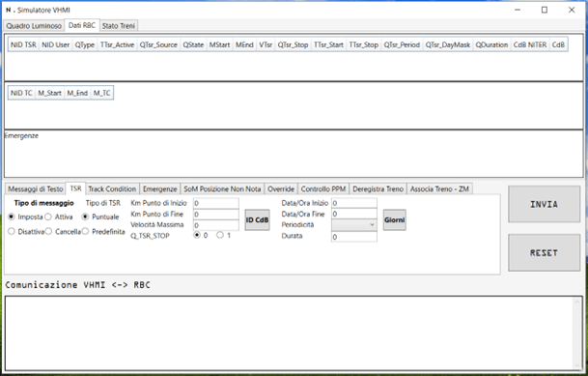Screen dimensions: 588x376
Task: Click the TTsr_Start column header
Action: point(328,44)
